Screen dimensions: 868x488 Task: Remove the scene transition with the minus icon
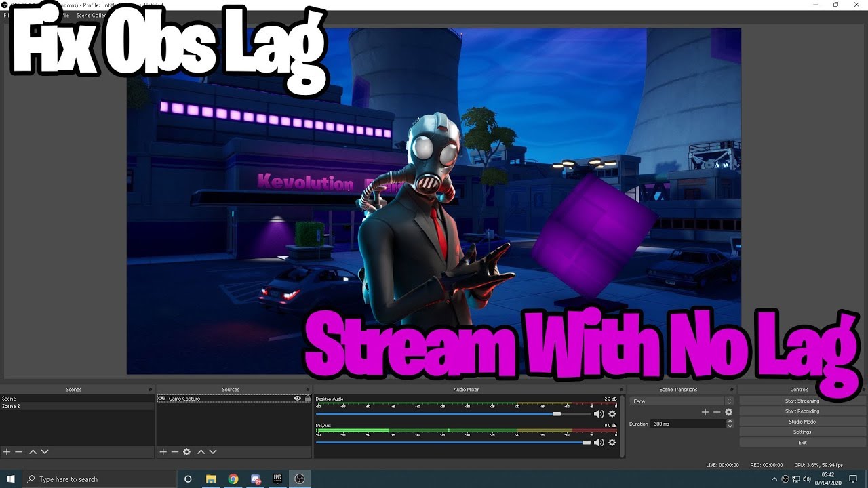pyautogui.click(x=717, y=412)
